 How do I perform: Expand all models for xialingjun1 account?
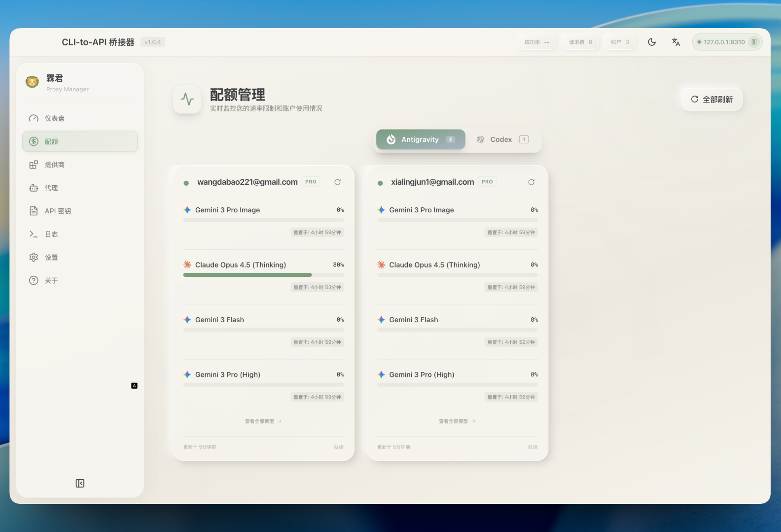(457, 421)
